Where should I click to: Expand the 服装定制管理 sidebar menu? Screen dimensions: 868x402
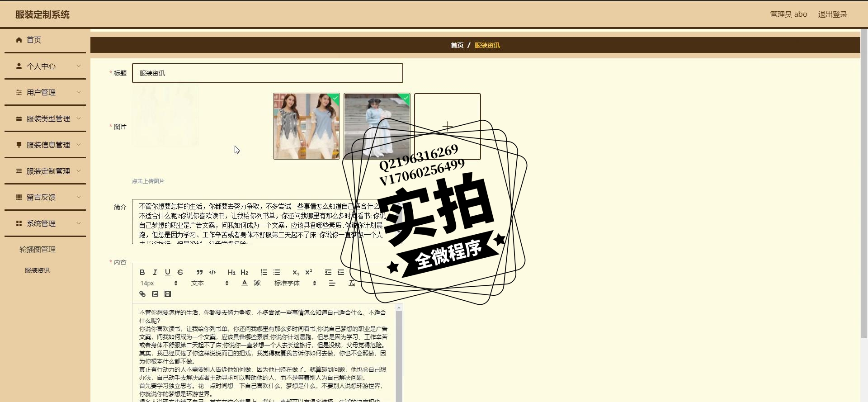click(x=45, y=171)
